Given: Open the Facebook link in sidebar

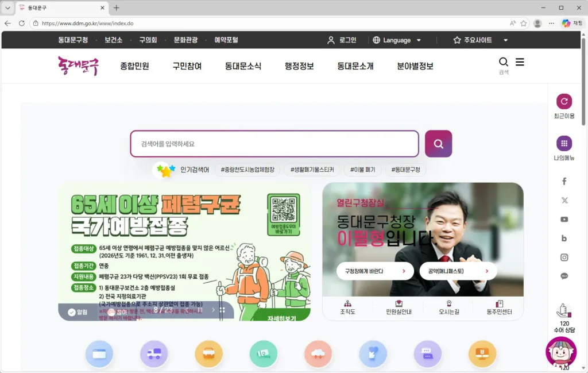Looking at the screenshot, I should [564, 181].
